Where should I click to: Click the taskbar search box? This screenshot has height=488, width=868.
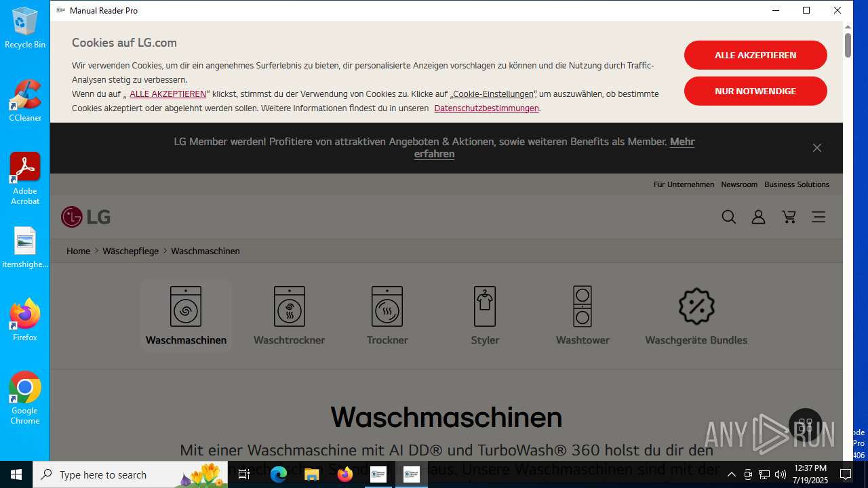pos(131,474)
